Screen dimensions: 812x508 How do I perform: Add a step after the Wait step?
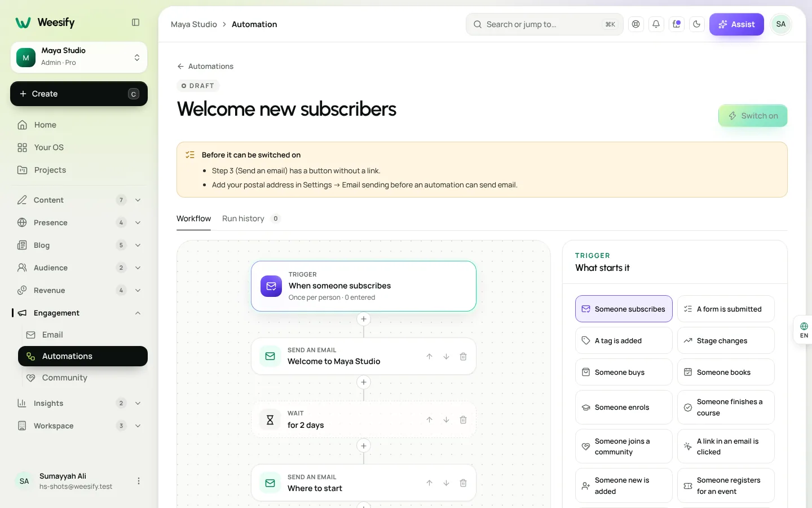pos(364,446)
